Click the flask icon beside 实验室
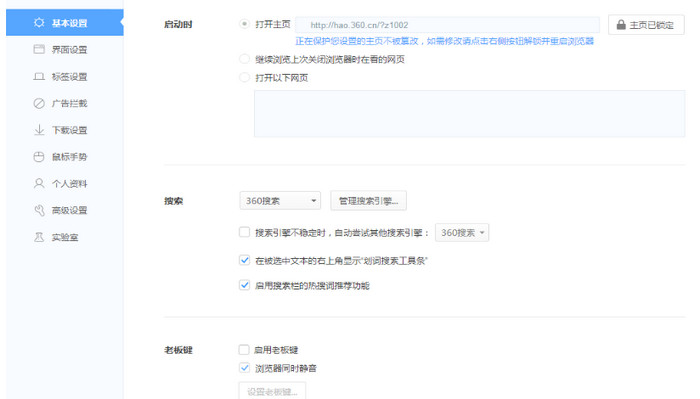Image resolution: width=700 pixels, height=399 pixels. click(x=39, y=237)
